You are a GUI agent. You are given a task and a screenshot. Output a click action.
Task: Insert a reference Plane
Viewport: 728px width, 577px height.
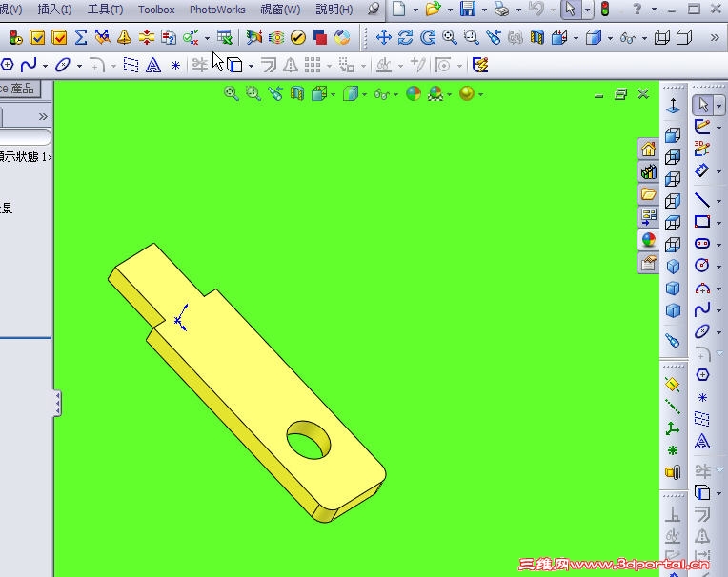point(673,385)
